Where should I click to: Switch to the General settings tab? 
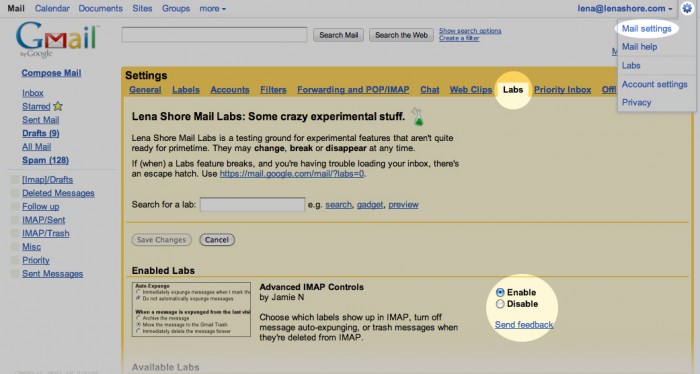point(145,90)
